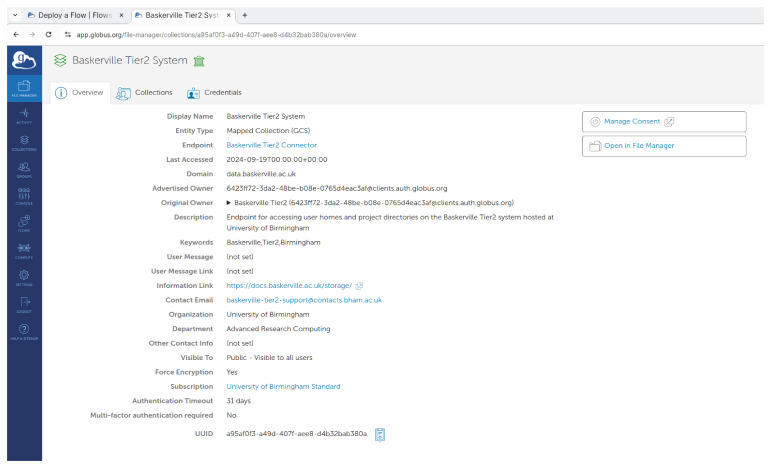The height and width of the screenshot is (468, 771).
Task: Click the Domain value data.baskerville.ac.uk
Action: pos(261,174)
